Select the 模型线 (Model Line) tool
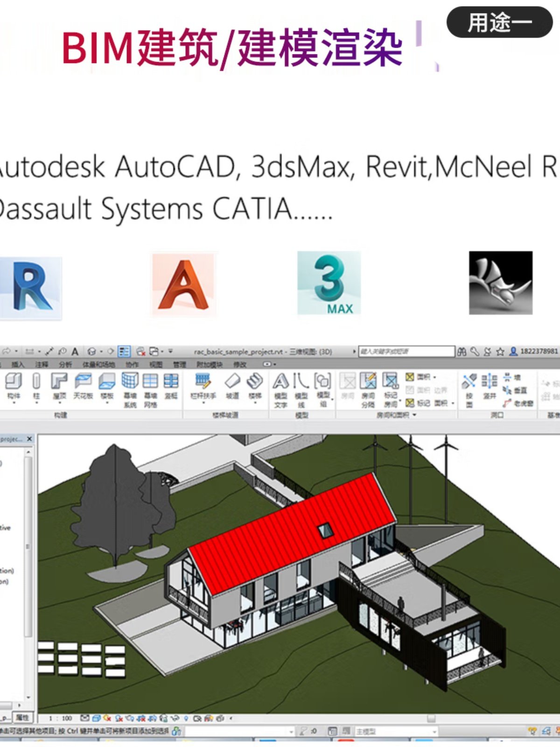The width and height of the screenshot is (560, 747). pyautogui.click(x=301, y=390)
